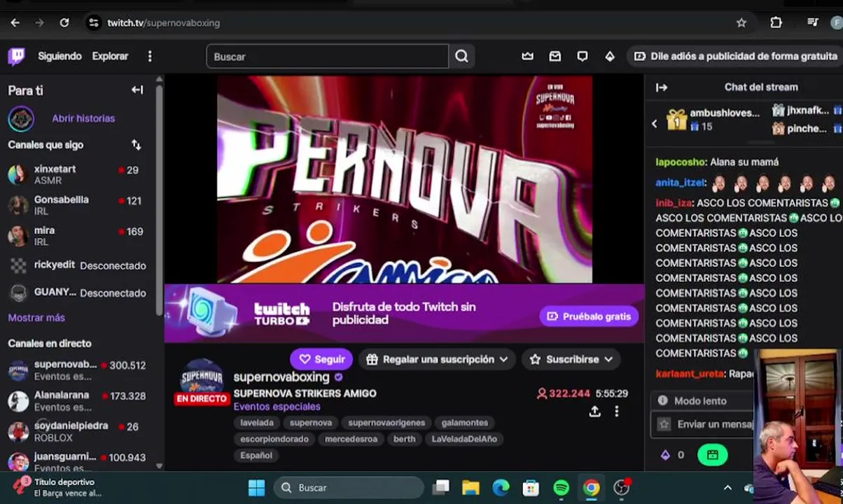Image resolution: width=843 pixels, height=504 pixels.
Task: Expand Suscribirse dropdown arrow
Action: point(608,359)
